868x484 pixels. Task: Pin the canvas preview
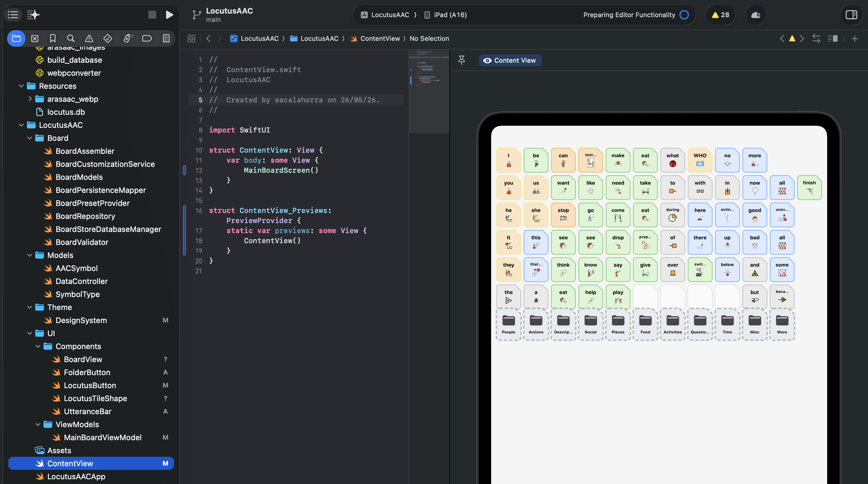click(462, 60)
